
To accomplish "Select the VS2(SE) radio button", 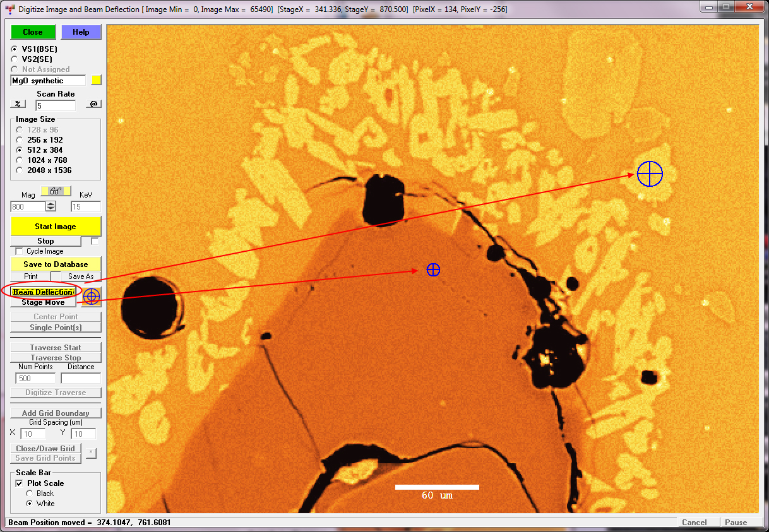I will pyautogui.click(x=15, y=59).
